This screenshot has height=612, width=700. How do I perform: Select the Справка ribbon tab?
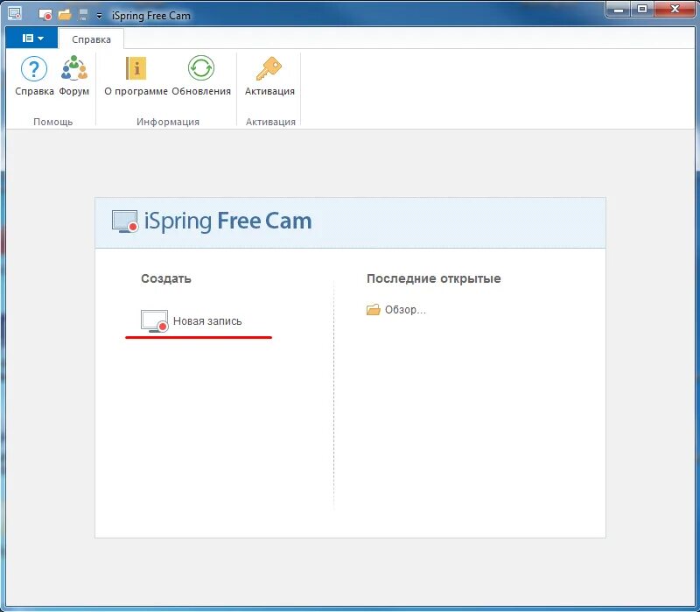click(91, 39)
